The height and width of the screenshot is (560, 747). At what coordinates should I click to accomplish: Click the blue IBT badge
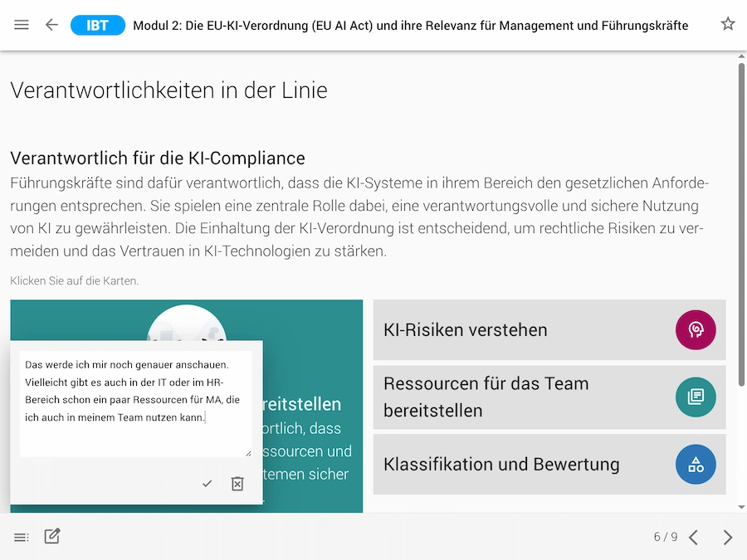pos(98,25)
